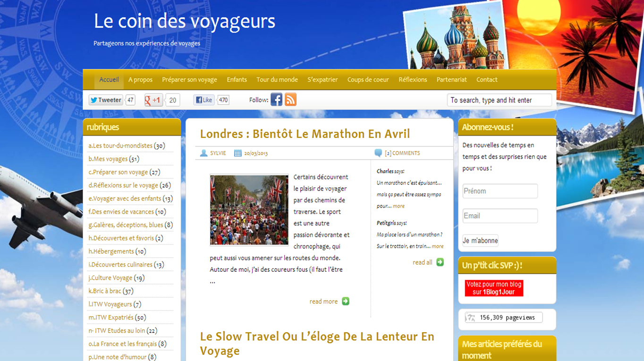Open the Accueil menu tab
This screenshot has width=644, height=361.
coord(109,80)
